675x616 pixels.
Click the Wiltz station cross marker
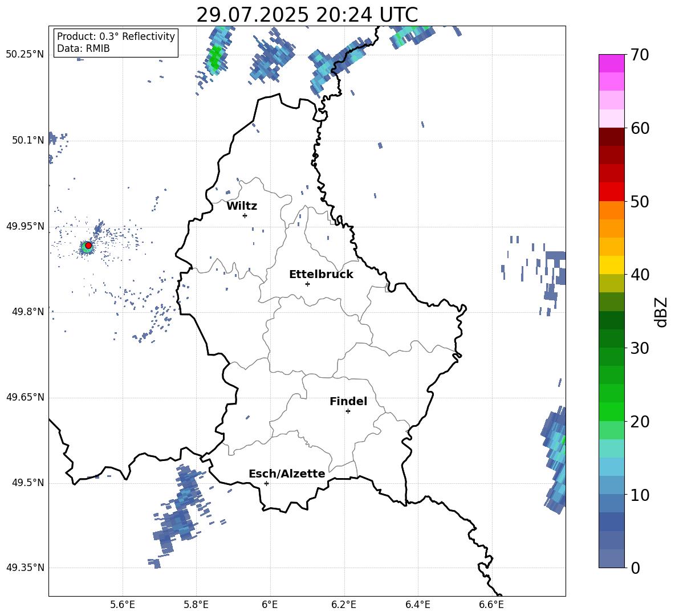pyautogui.click(x=245, y=215)
